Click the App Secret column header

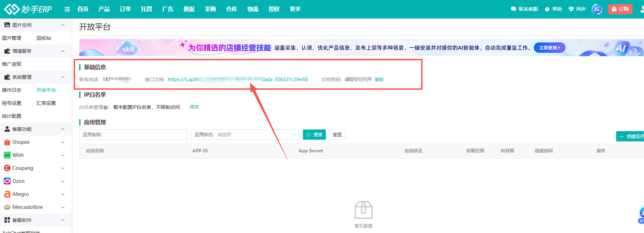pos(311,151)
